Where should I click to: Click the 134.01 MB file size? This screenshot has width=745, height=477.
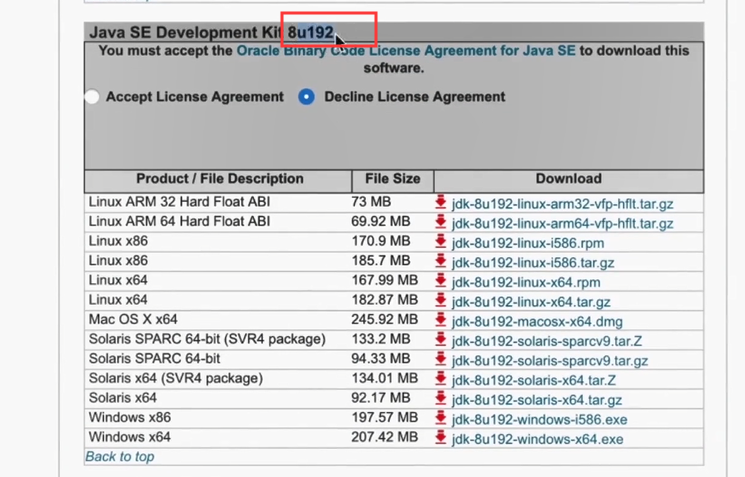[385, 378]
